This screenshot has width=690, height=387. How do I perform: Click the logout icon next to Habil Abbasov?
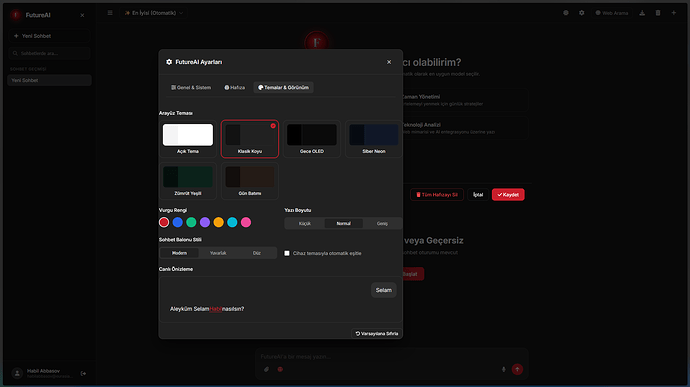(x=84, y=373)
